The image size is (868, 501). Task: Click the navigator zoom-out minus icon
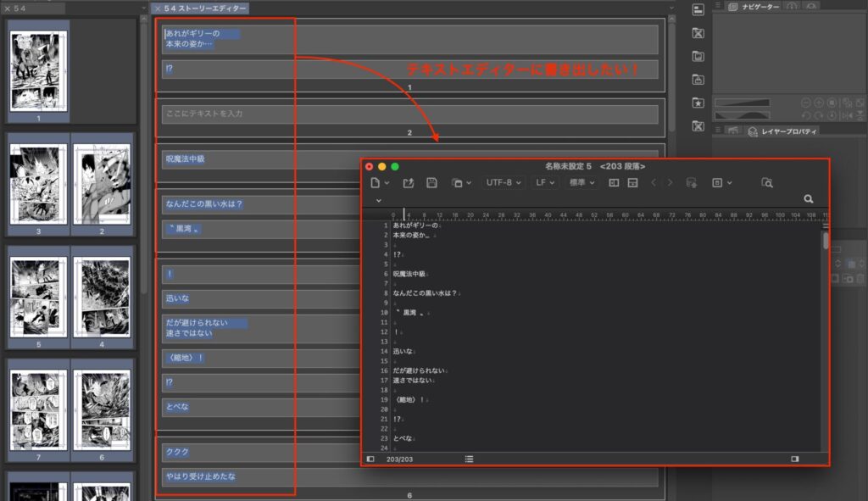tap(807, 103)
